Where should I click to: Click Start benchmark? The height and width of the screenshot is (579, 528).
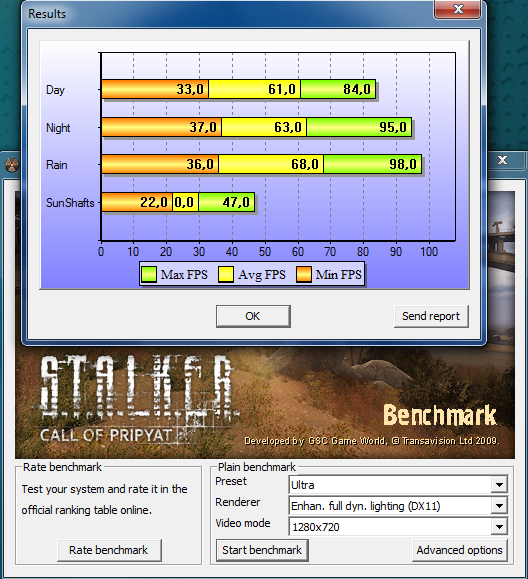262,550
